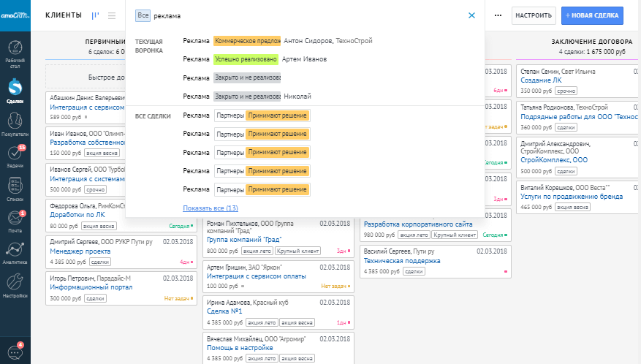Image resolution: width=641 pixels, height=364 pixels.
Task: Open the Сделки section in the sidebar
Action: coord(15,91)
